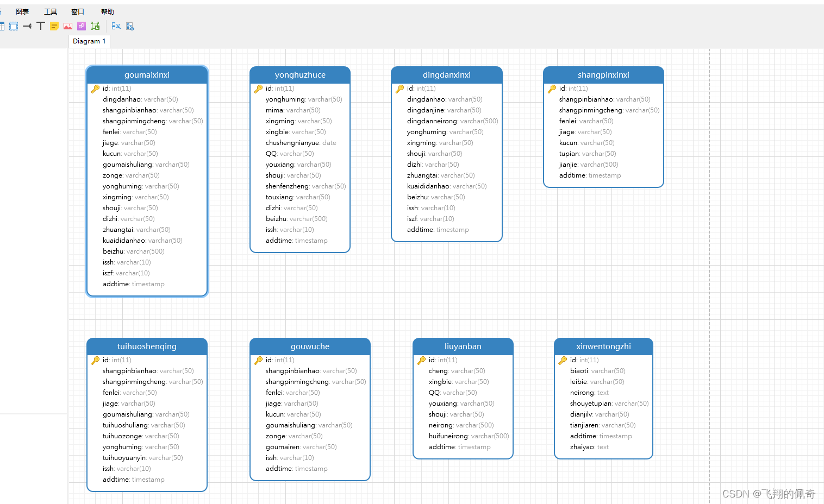Screen dimensions: 824x504
Task: Open the 窗口 menu
Action: [78, 11]
